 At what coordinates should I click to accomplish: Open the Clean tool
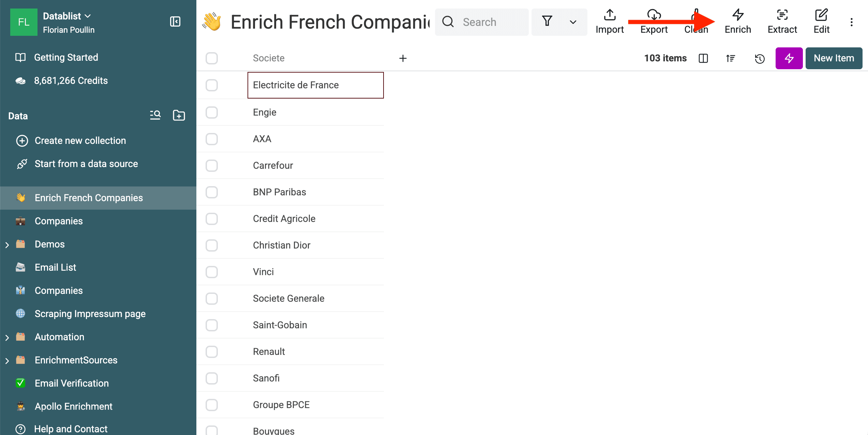(x=696, y=21)
